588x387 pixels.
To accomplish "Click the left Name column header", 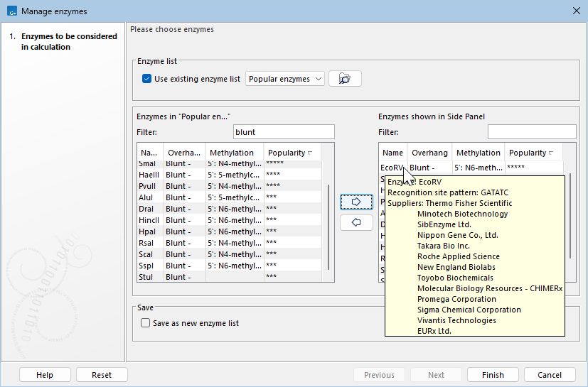I will pyautogui.click(x=150, y=153).
